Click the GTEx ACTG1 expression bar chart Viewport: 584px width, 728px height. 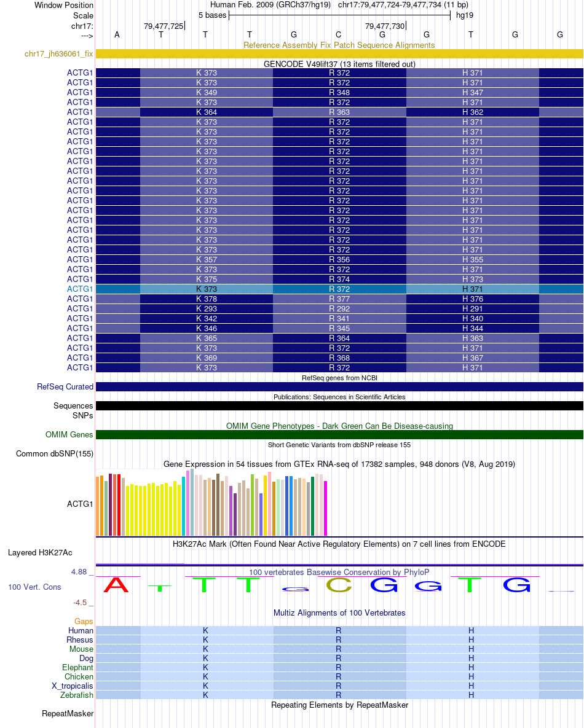[211, 503]
